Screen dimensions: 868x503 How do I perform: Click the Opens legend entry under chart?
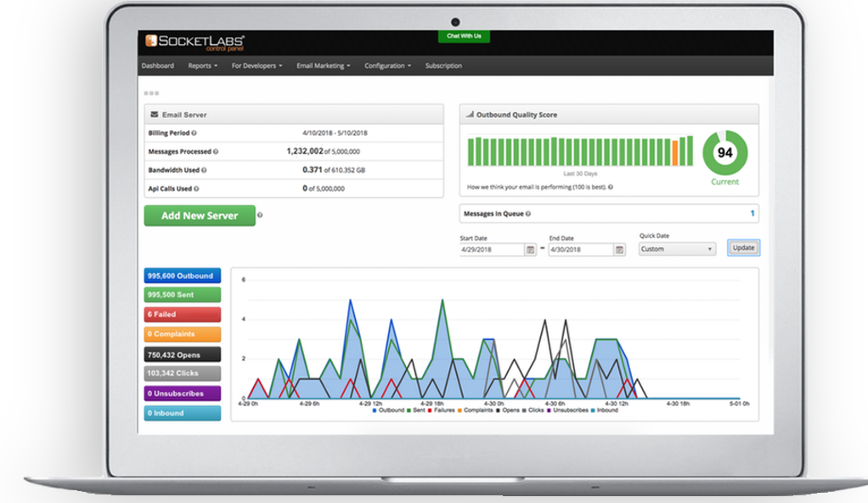[x=508, y=410]
